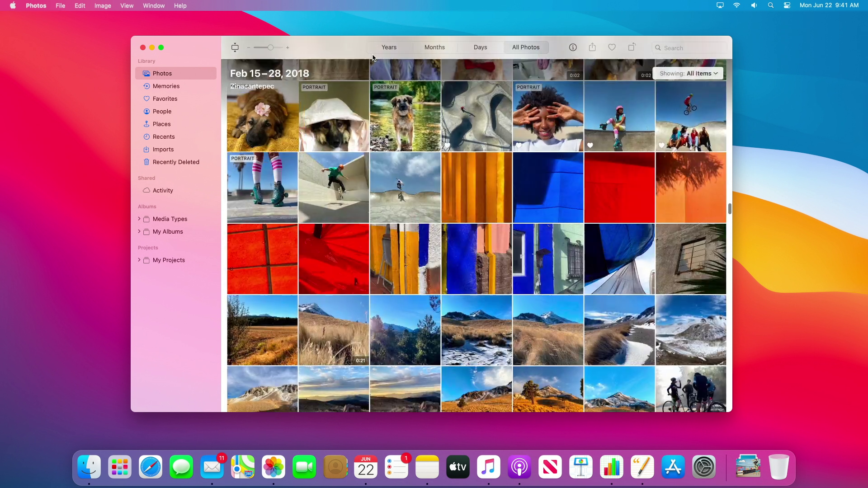The image size is (868, 488).
Task: Open Music from the Dock
Action: click(489, 467)
